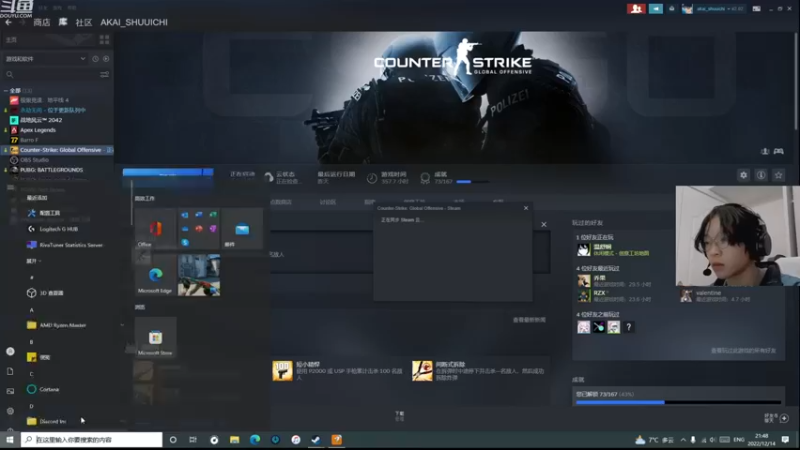Open the 游戏和软件 filter dropdown
The image size is (800, 450).
click(x=45, y=59)
